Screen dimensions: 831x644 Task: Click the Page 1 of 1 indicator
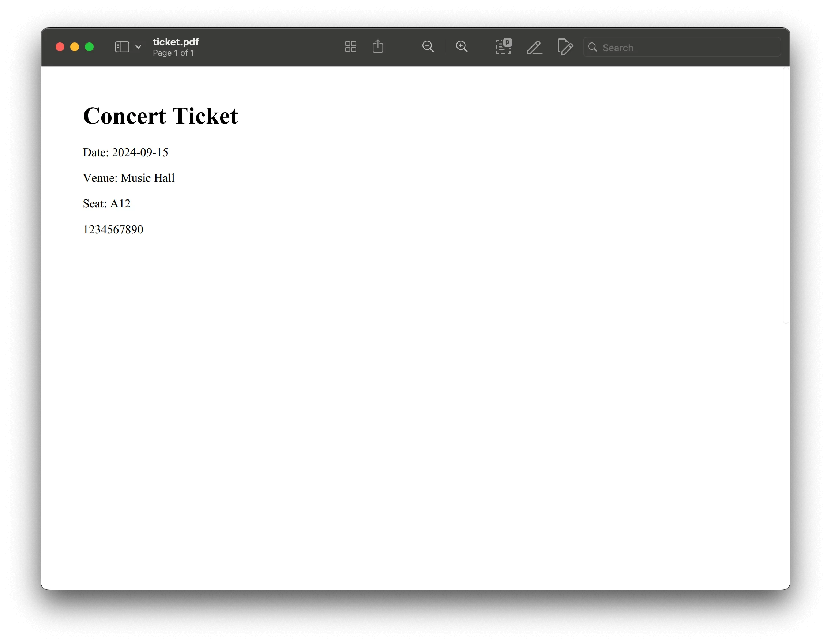(x=174, y=53)
